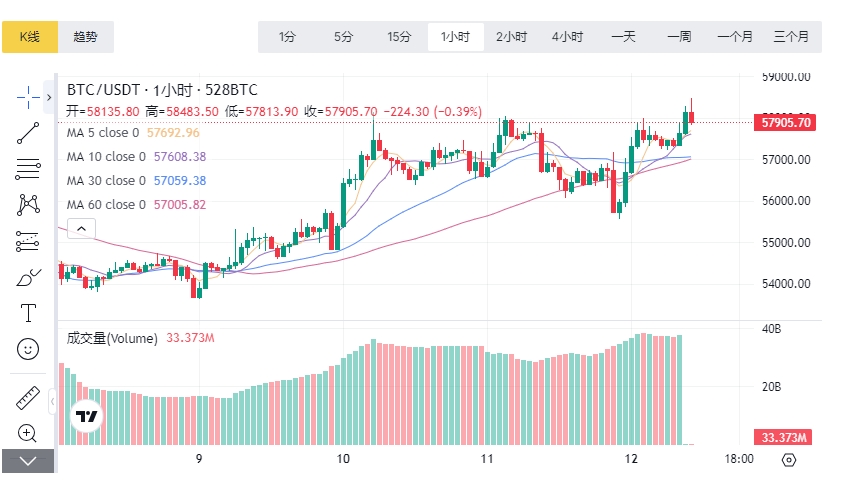Open chart settings hexagon icon
841x487 pixels.
pyautogui.click(x=789, y=460)
